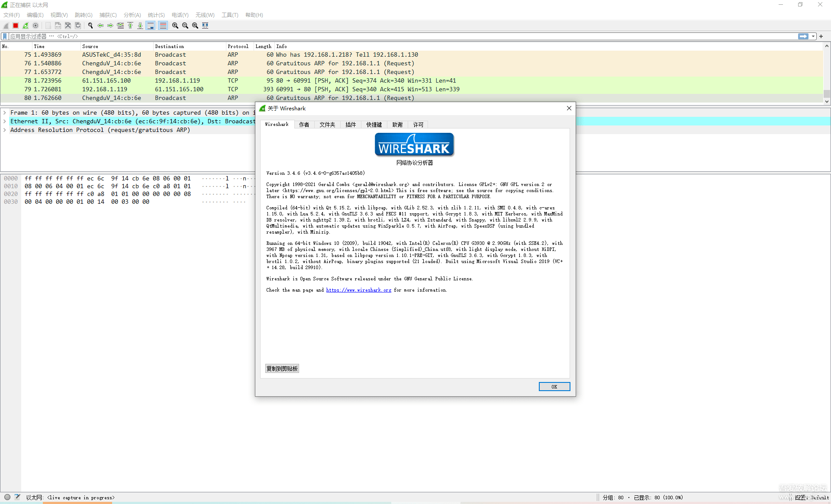
Task: Stop the capture with the red square
Action: (16, 26)
